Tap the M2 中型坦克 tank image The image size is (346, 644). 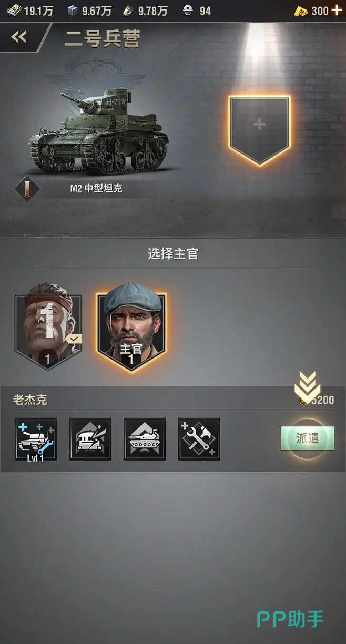(99, 131)
